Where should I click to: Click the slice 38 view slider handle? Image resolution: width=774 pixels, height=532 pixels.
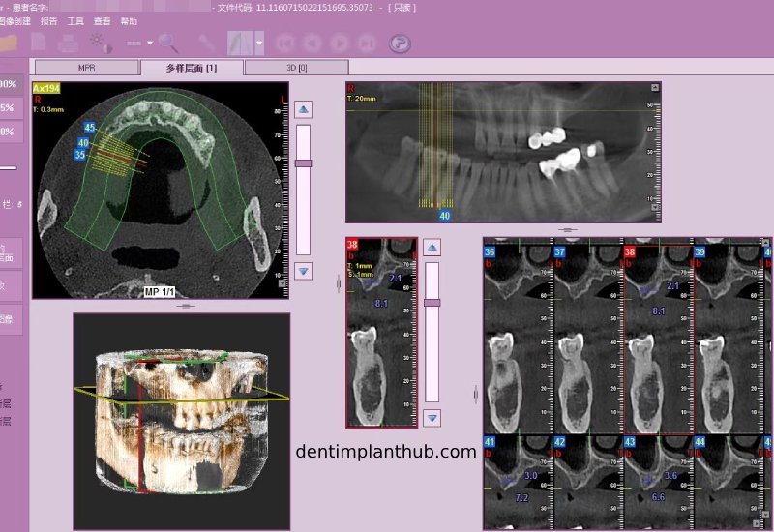pyautogui.click(x=432, y=303)
